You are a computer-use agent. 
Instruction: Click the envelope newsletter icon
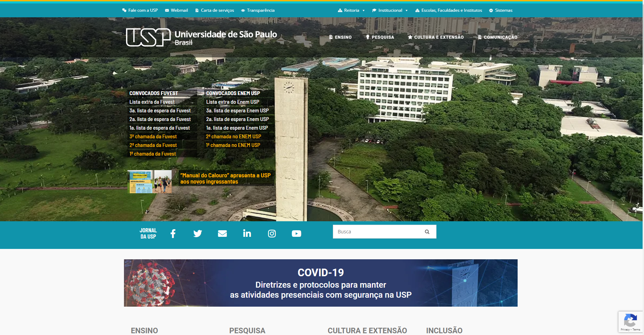(x=222, y=234)
